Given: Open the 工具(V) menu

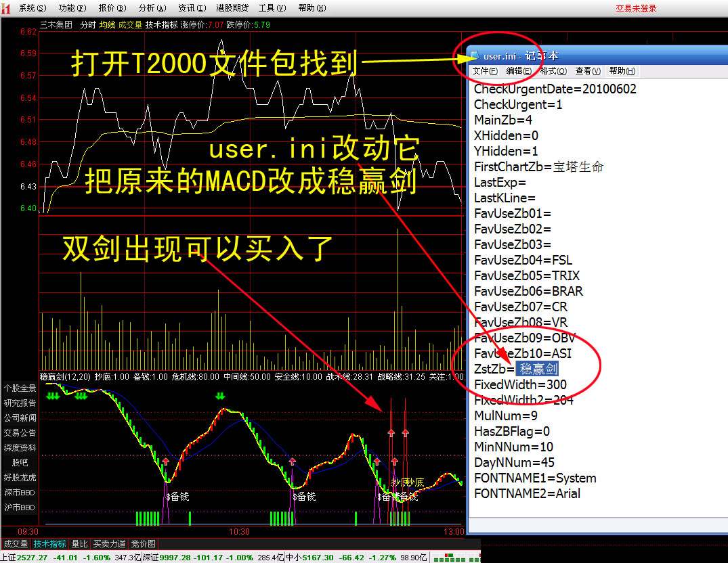Looking at the screenshot, I should [272, 8].
